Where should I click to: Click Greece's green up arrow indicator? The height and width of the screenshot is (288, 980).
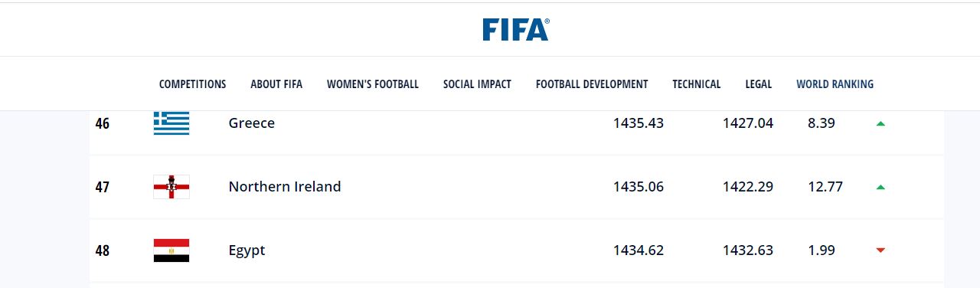(x=880, y=123)
